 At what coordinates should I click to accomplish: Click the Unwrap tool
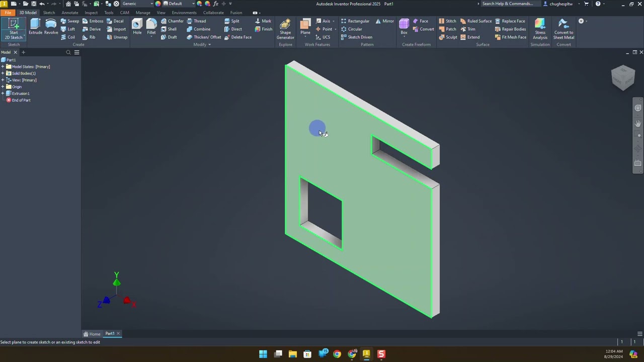[117, 37]
